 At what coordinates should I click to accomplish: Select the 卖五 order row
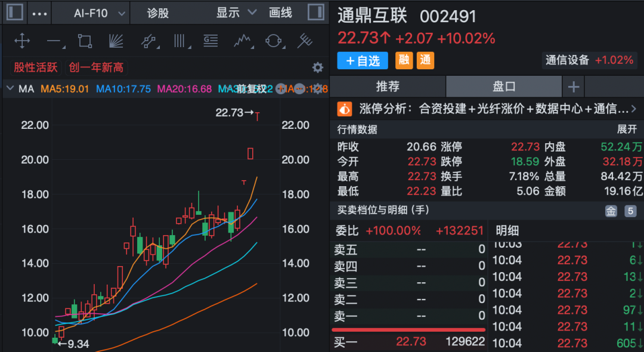[410, 250]
